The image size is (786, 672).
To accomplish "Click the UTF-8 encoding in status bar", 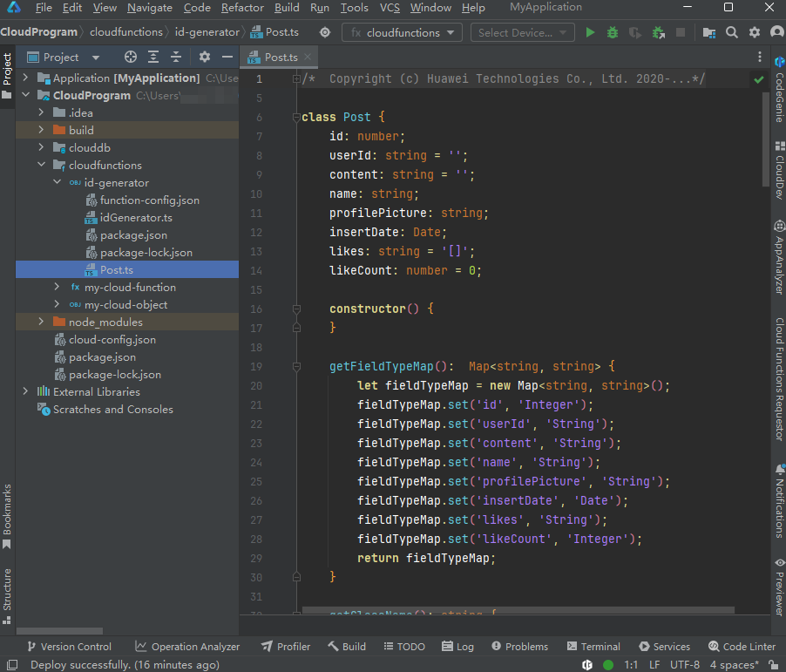I will pos(683,665).
